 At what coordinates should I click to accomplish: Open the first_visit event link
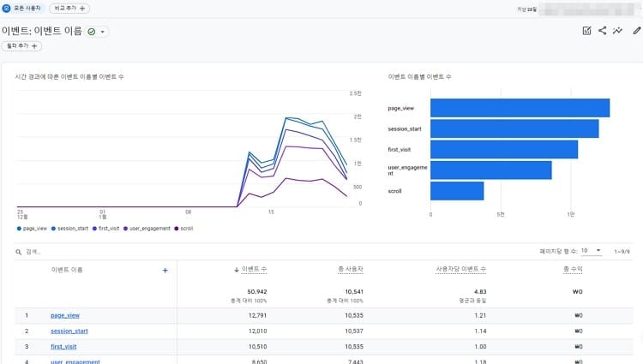[63, 346]
